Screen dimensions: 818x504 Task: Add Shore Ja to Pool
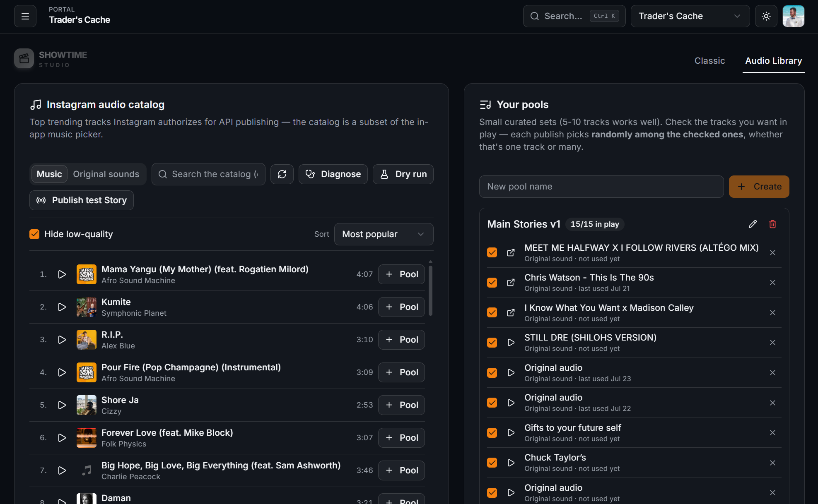[401, 405]
